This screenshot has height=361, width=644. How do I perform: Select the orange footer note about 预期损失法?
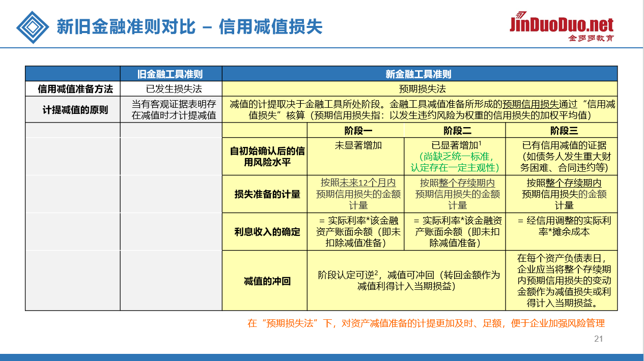[x=426, y=323]
